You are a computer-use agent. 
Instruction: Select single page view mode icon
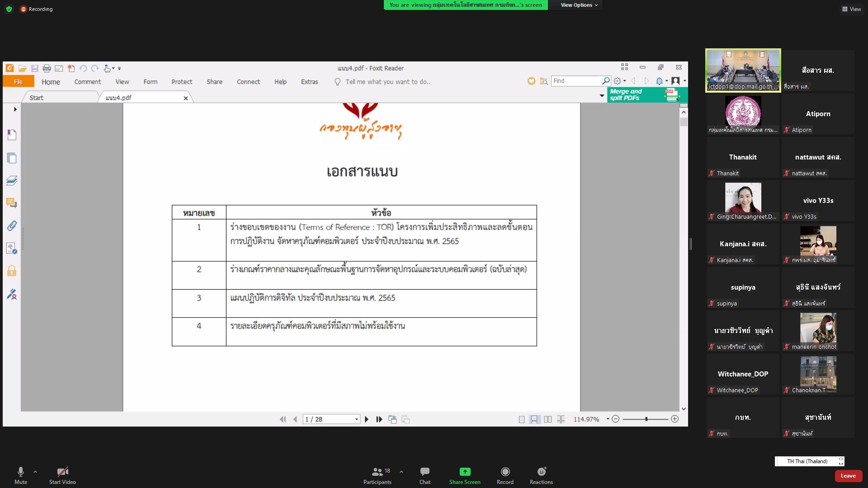tap(522, 419)
